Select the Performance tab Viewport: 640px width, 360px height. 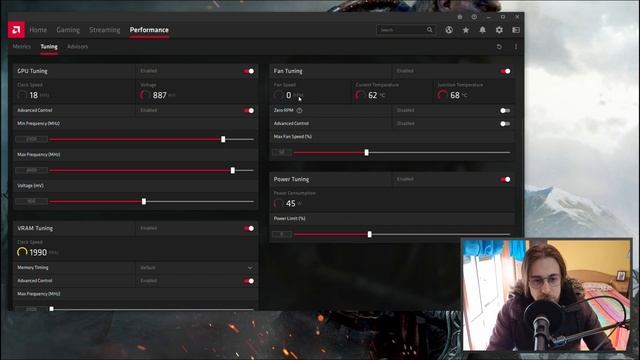pos(149,30)
